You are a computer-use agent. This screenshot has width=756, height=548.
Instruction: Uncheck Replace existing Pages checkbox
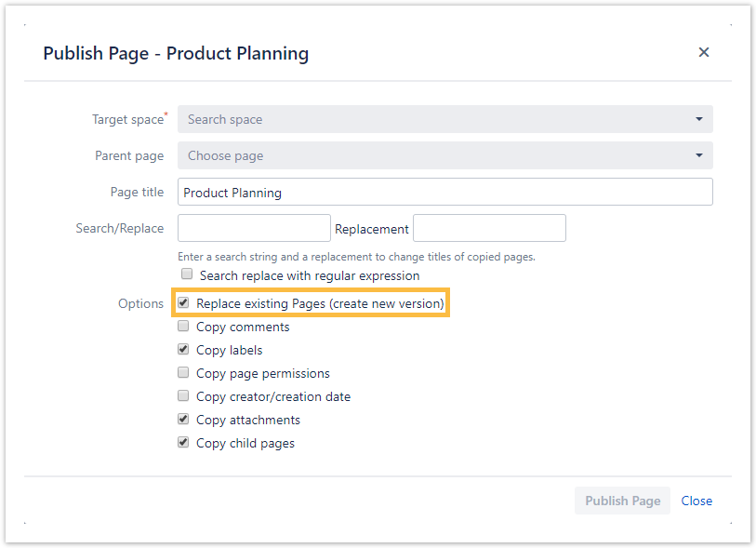pyautogui.click(x=184, y=303)
